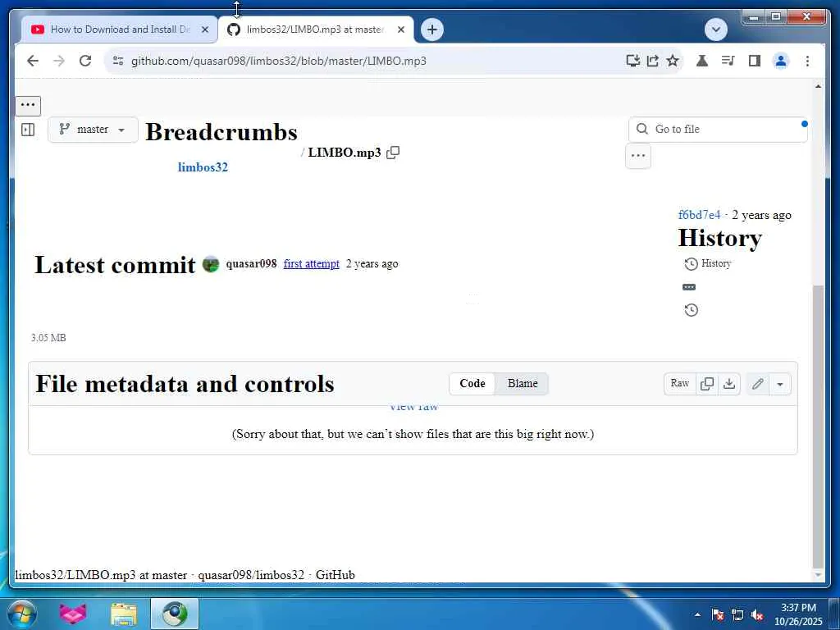Image resolution: width=840 pixels, height=630 pixels.
Task: Open the quasar098 author link
Action: pyautogui.click(x=251, y=263)
